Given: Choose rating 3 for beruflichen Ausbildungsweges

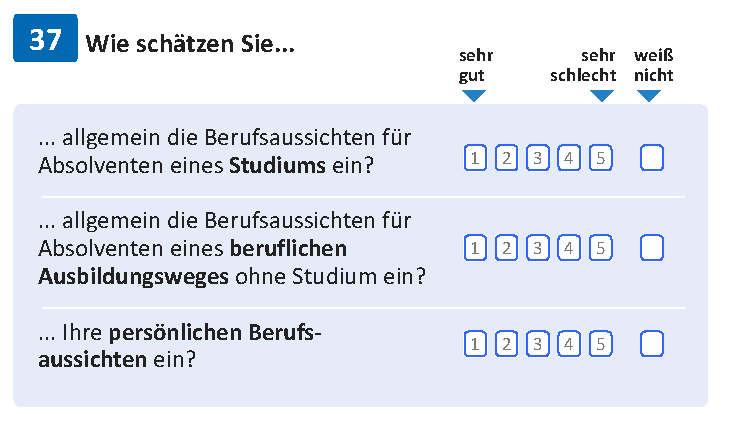Looking at the screenshot, I should click(538, 247).
